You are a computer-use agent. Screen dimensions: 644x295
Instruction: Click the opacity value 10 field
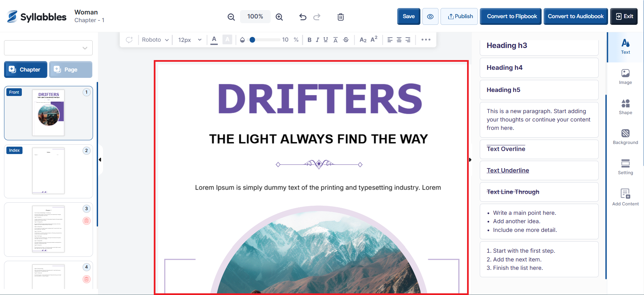click(x=285, y=40)
